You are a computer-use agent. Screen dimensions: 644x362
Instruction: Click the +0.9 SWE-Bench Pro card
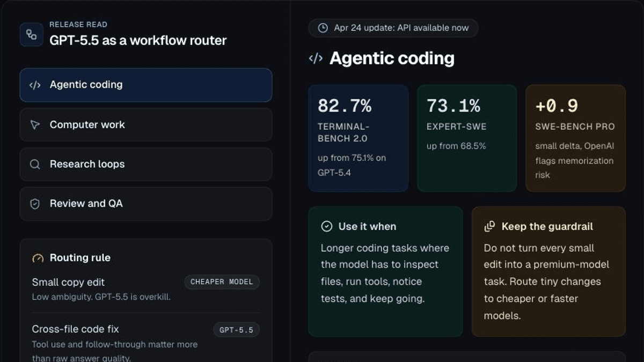(575, 138)
